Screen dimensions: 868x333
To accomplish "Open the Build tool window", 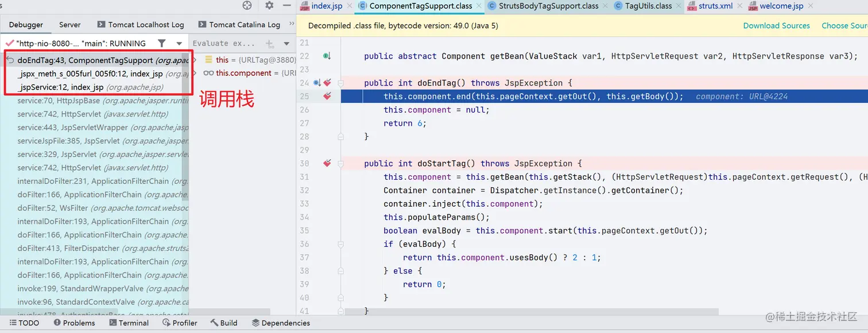I will pyautogui.click(x=224, y=323).
